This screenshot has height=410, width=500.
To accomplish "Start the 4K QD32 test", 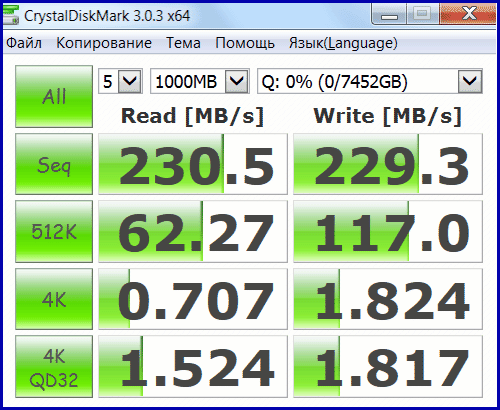I will click(x=54, y=367).
